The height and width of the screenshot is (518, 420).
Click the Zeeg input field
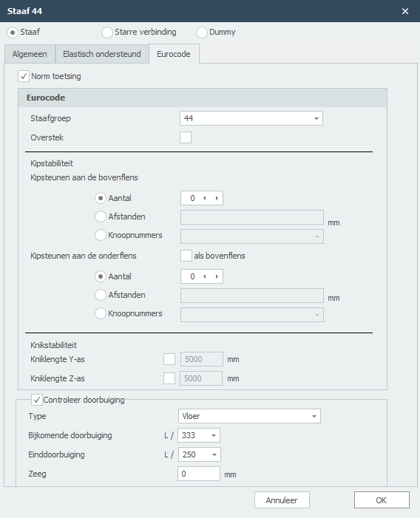(199, 474)
